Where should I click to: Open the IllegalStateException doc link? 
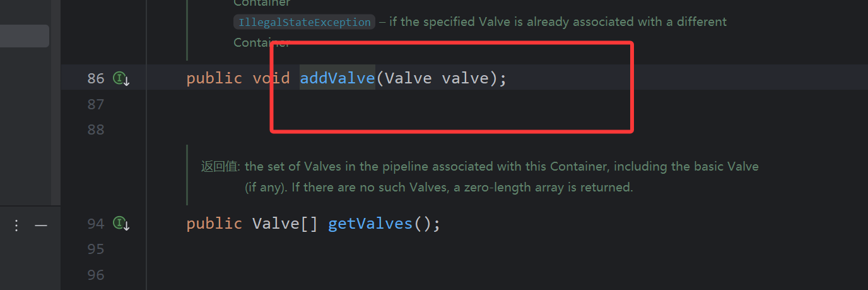click(305, 22)
